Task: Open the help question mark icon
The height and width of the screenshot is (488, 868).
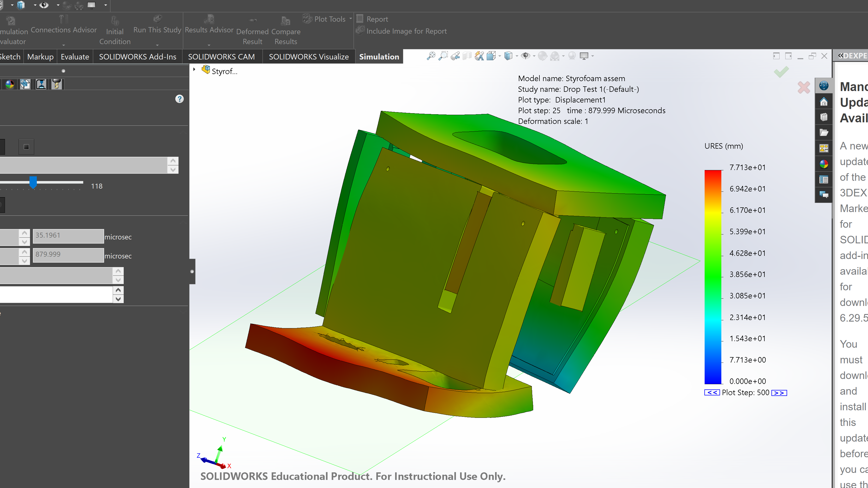Action: click(180, 99)
